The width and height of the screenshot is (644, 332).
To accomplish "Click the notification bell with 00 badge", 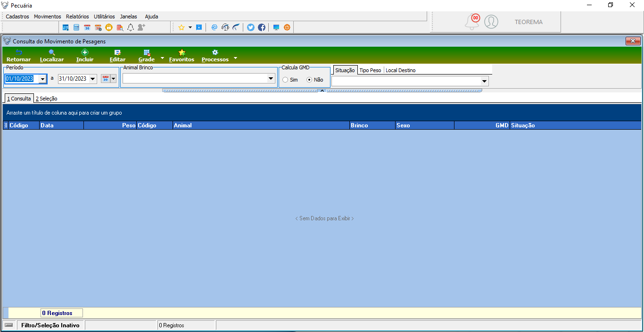I will pyautogui.click(x=473, y=22).
